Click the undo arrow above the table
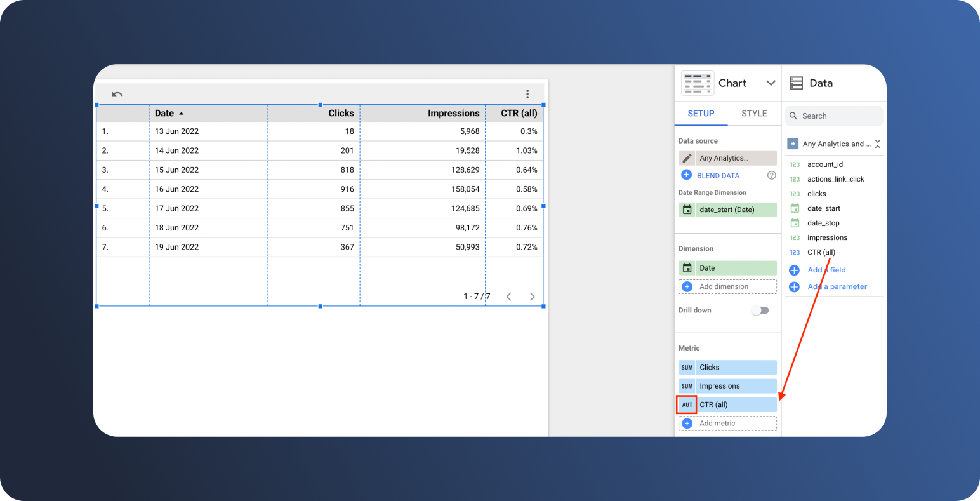Image resolution: width=980 pixels, height=501 pixels. click(117, 93)
